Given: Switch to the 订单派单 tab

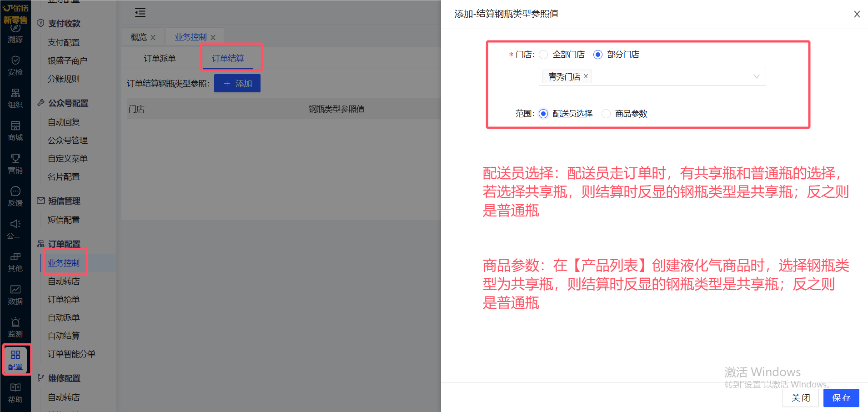Looking at the screenshot, I should pyautogui.click(x=160, y=59).
